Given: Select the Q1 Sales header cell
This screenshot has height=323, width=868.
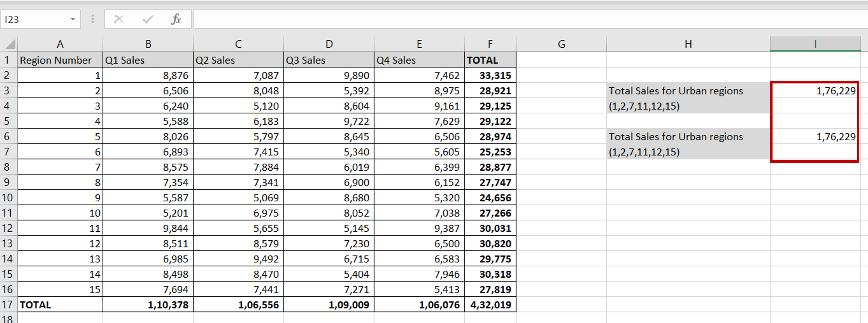Looking at the screenshot, I should pos(148,60).
